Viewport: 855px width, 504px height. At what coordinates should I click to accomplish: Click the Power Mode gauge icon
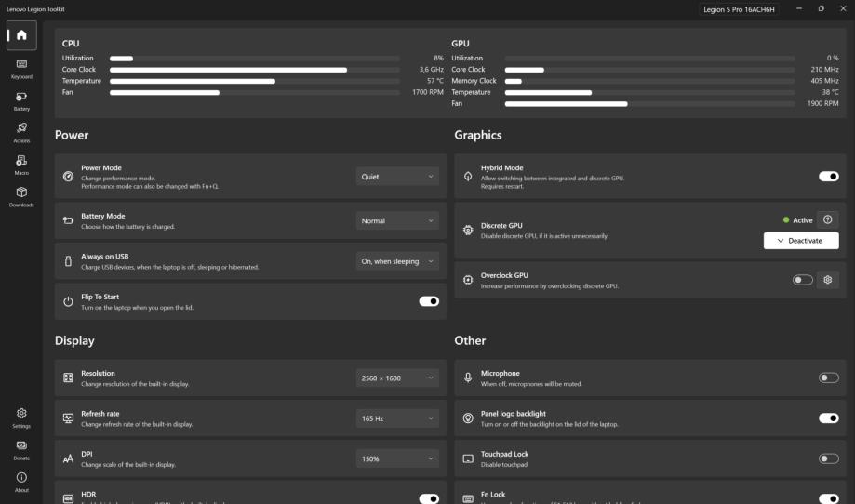(x=68, y=177)
